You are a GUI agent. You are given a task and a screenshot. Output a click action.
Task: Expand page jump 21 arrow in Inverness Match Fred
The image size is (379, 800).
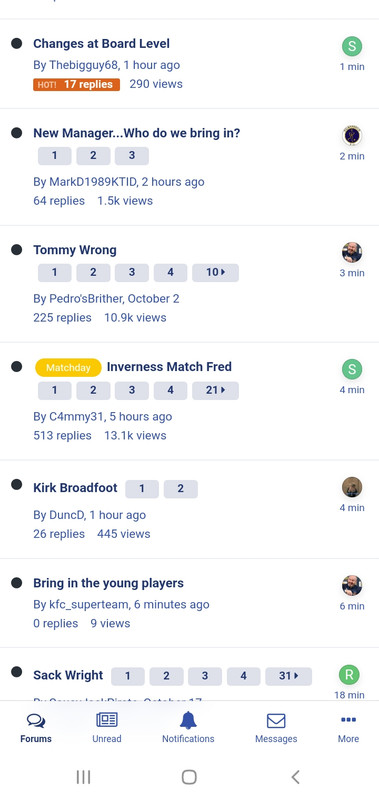[x=215, y=390]
